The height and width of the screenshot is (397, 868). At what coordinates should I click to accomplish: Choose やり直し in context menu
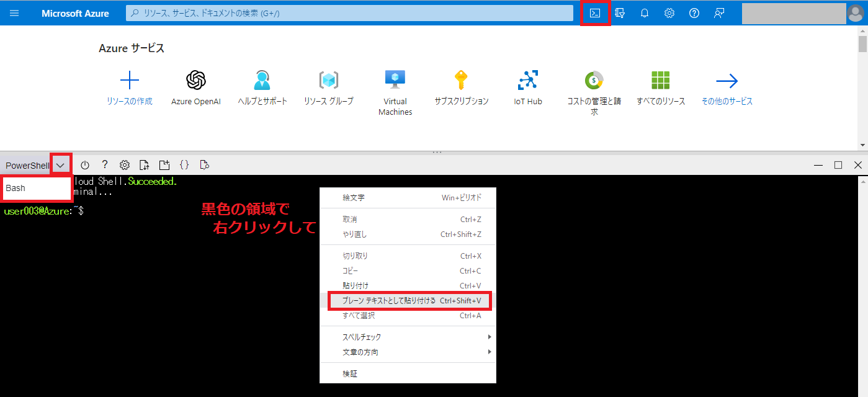(408, 234)
